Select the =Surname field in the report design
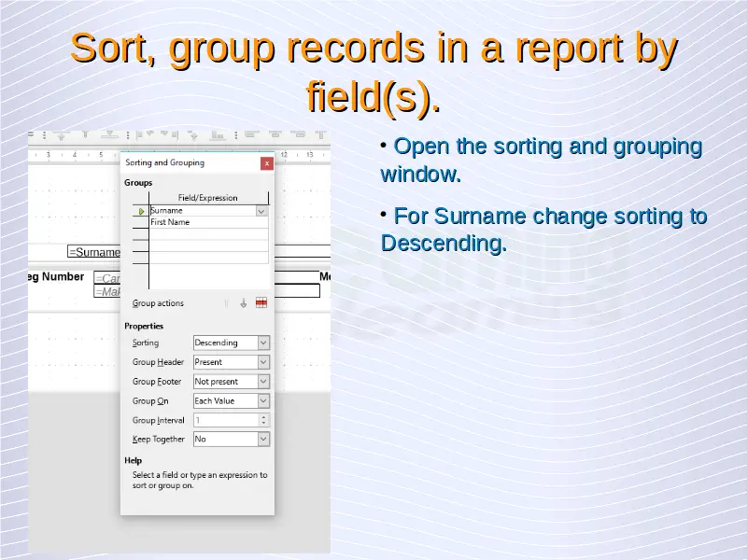Viewport: 747px width, 560px height. pos(94,252)
